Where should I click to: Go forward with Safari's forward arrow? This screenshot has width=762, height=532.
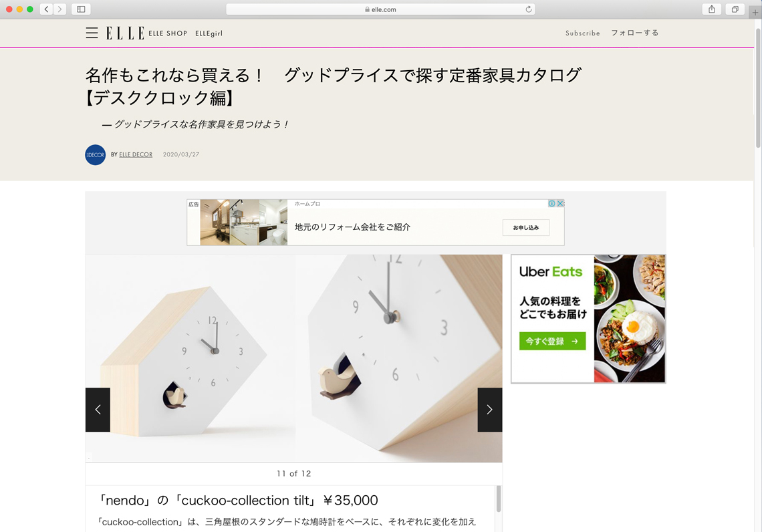(59, 9)
